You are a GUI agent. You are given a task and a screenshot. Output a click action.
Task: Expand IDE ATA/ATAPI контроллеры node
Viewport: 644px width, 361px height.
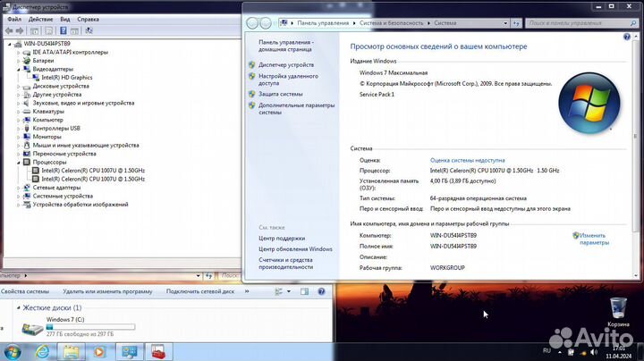coord(19,53)
